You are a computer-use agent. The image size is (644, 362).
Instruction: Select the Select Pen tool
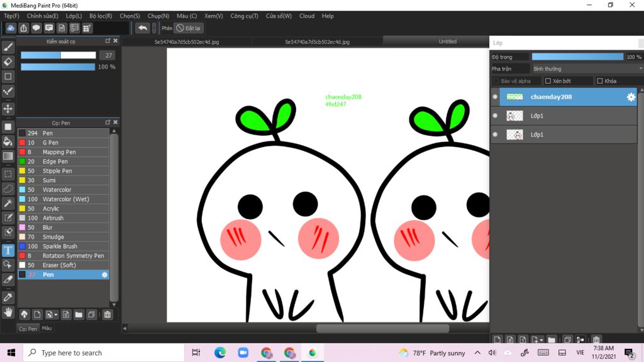pos(8,217)
